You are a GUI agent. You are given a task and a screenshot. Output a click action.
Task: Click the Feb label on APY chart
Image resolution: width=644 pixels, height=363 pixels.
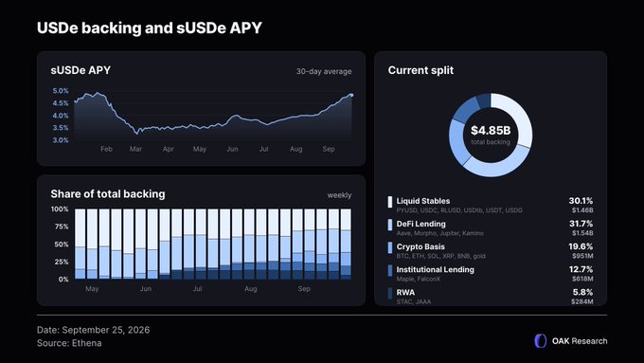(x=106, y=149)
